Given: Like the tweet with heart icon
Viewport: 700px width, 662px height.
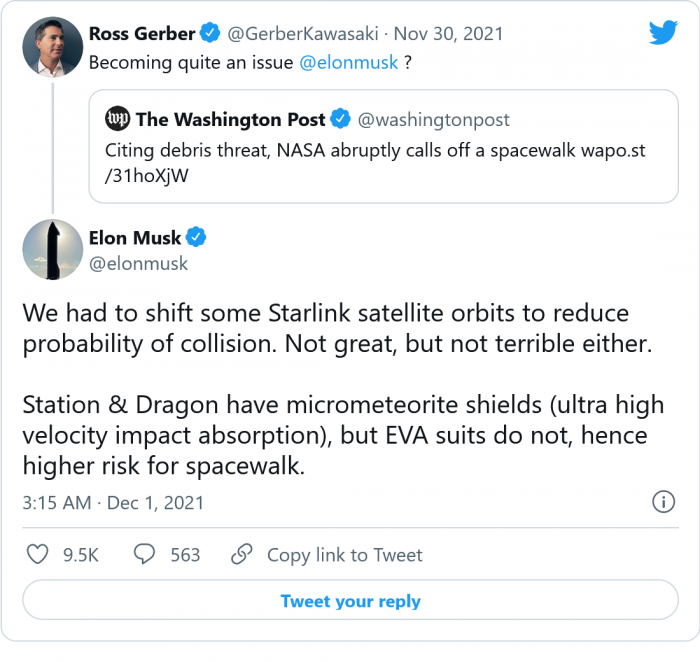Looking at the screenshot, I should tap(37, 554).
